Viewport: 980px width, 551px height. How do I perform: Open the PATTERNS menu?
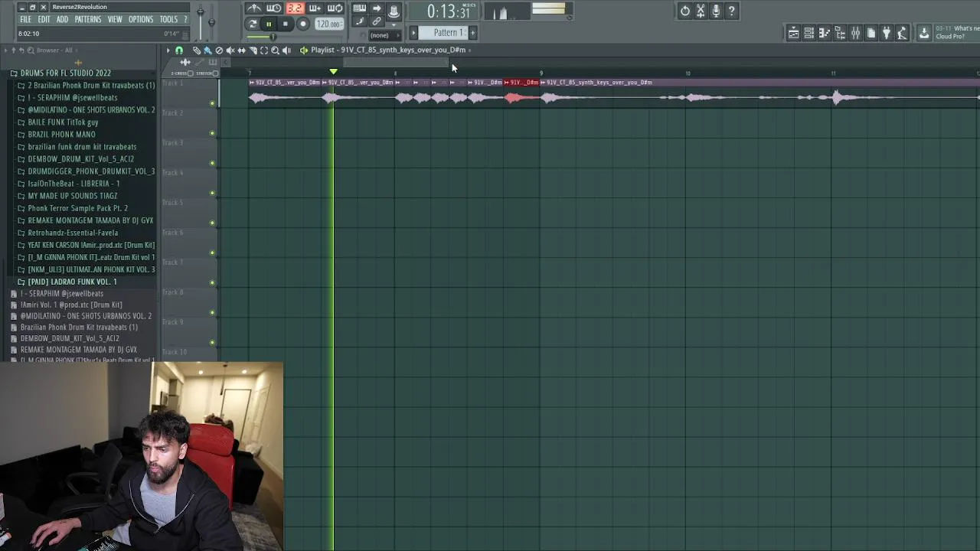click(x=88, y=19)
